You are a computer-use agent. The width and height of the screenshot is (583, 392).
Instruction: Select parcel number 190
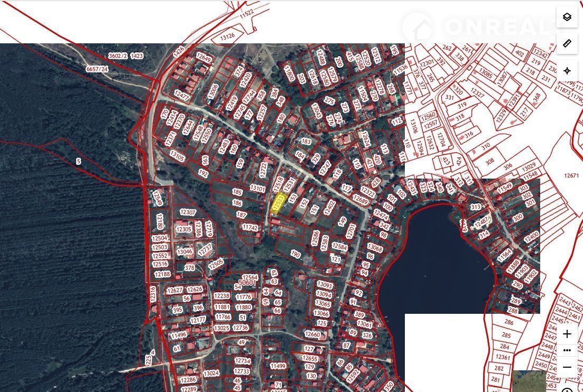[295, 255]
